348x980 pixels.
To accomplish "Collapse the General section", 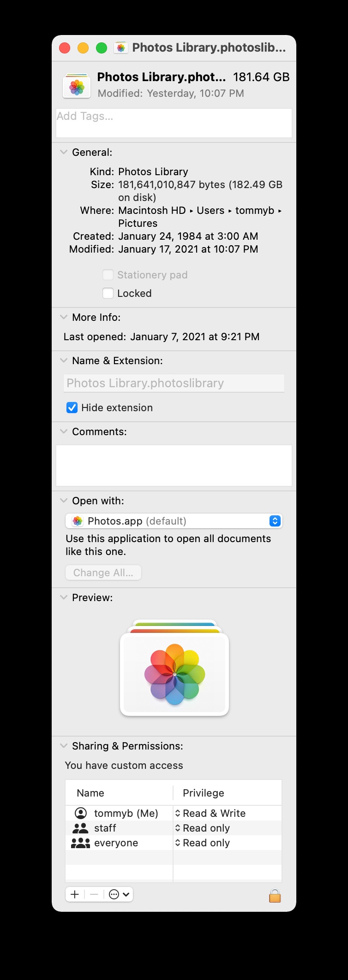I will (x=64, y=152).
